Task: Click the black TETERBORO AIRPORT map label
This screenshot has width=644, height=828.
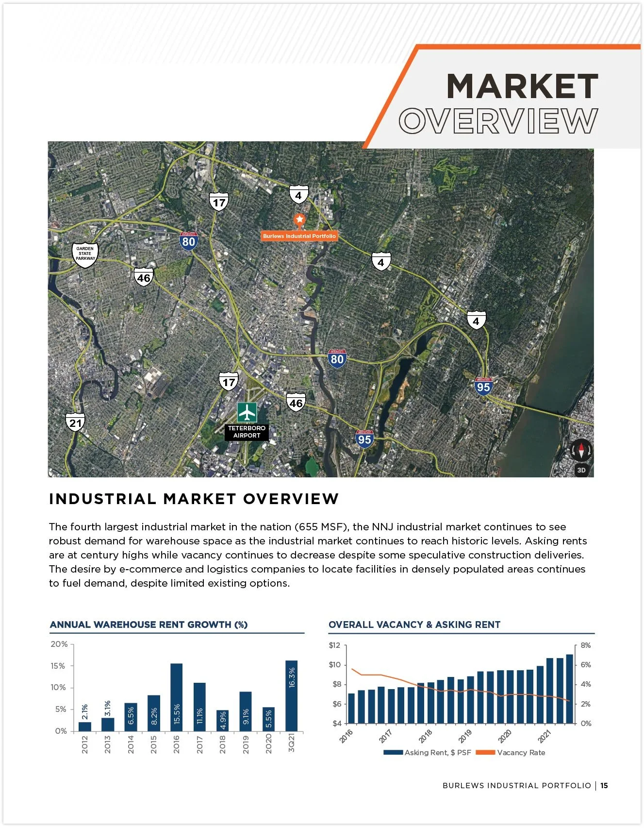Action: pos(247,432)
